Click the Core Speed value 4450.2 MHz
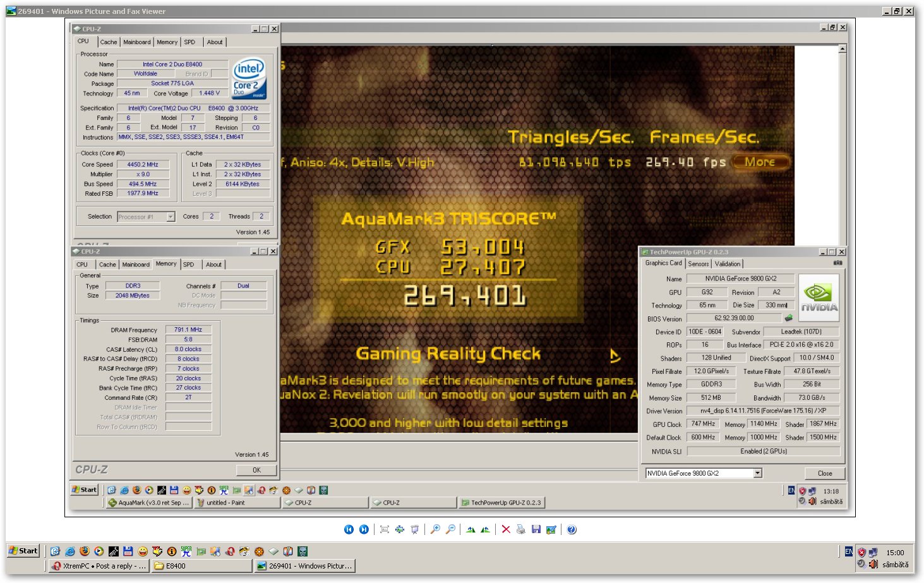 click(x=143, y=164)
